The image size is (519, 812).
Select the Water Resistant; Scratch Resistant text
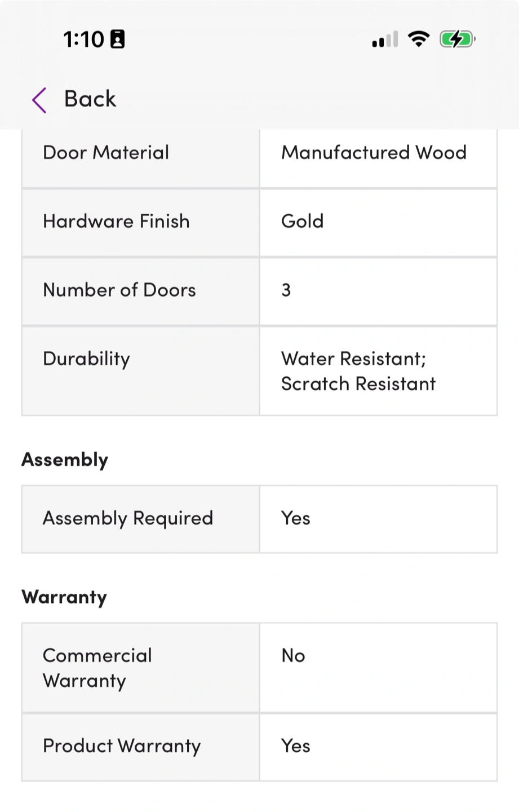tap(358, 371)
